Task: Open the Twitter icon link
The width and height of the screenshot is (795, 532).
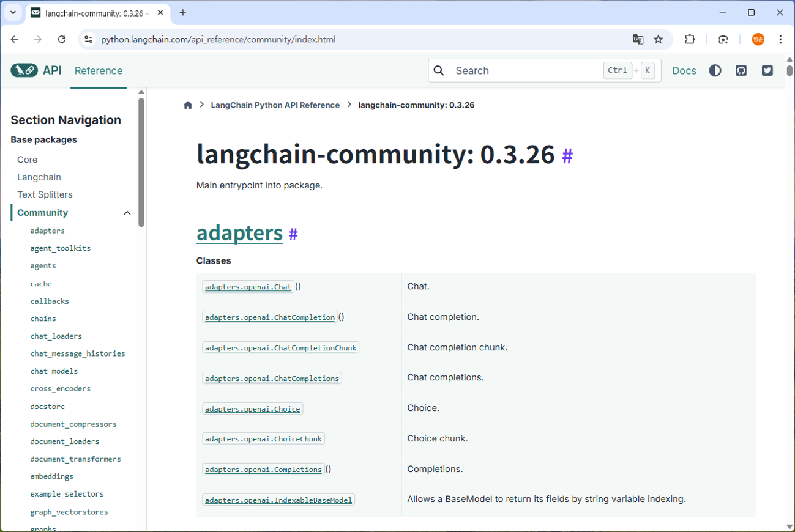Action: click(767, 71)
